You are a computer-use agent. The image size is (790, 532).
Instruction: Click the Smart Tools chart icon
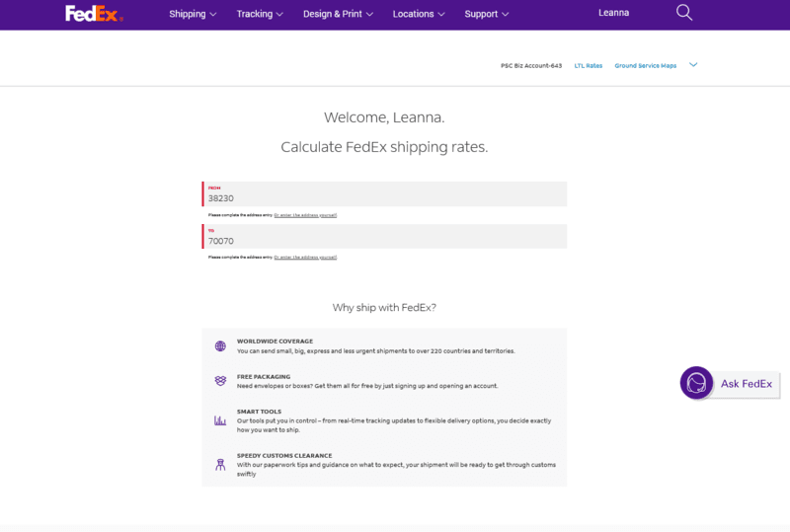click(220, 420)
